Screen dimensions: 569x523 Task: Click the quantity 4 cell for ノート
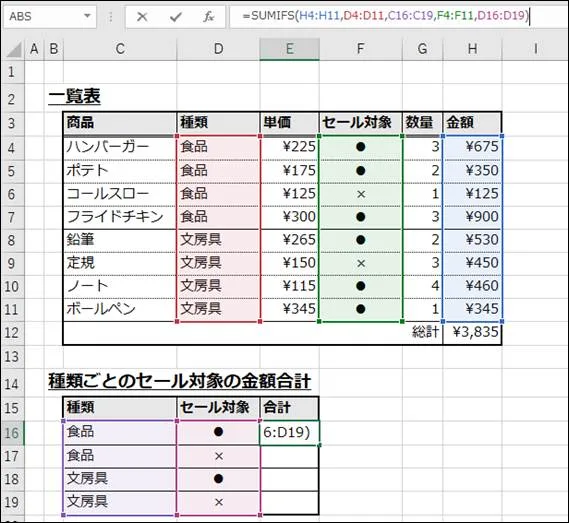pyautogui.click(x=422, y=286)
